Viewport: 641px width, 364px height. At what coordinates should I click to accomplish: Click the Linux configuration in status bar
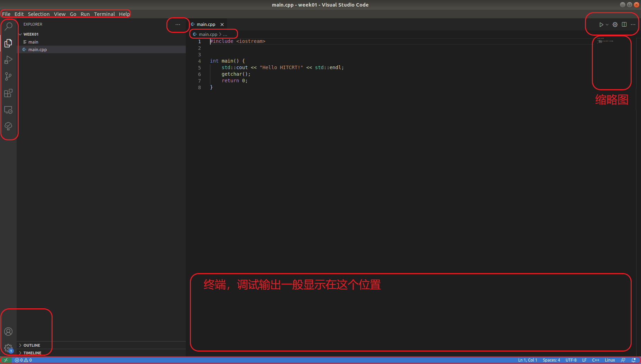(x=610, y=360)
